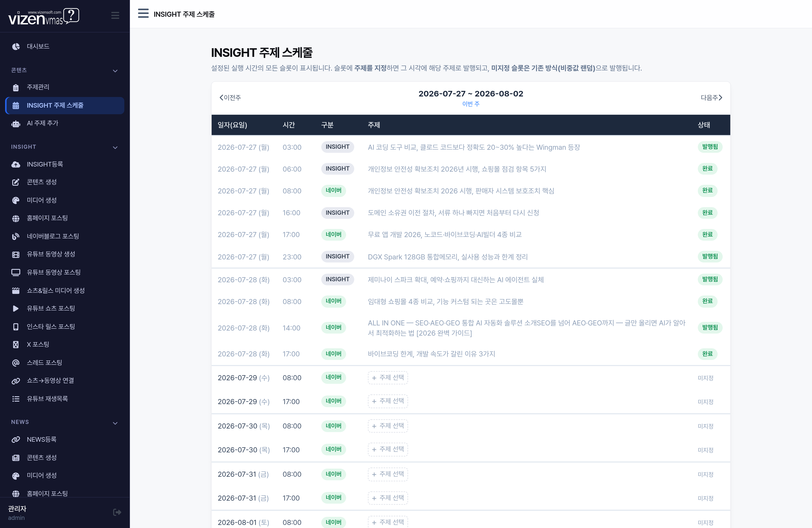Click 유튜브 동영상 포스팅 monitor icon
The image size is (812, 528).
[16, 272]
